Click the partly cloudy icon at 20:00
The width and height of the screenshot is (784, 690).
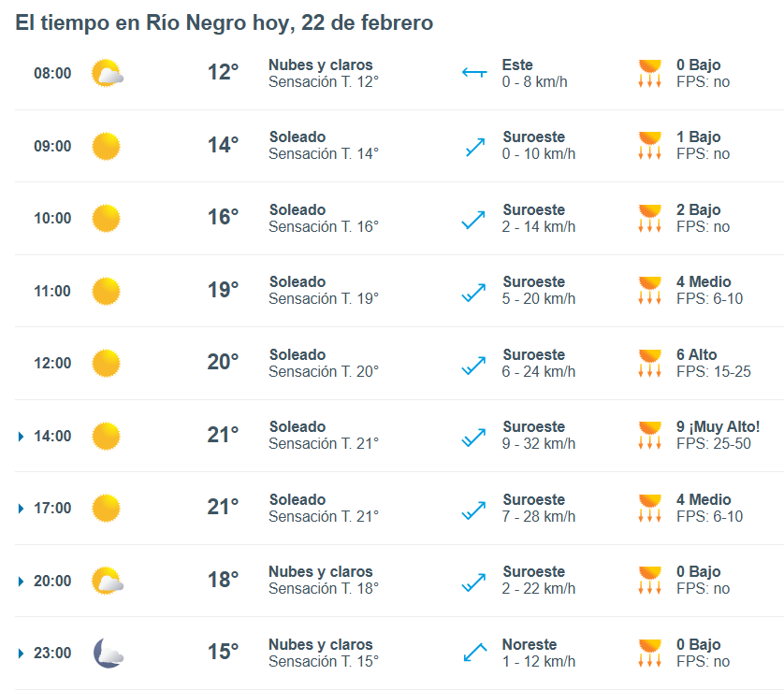point(107,582)
